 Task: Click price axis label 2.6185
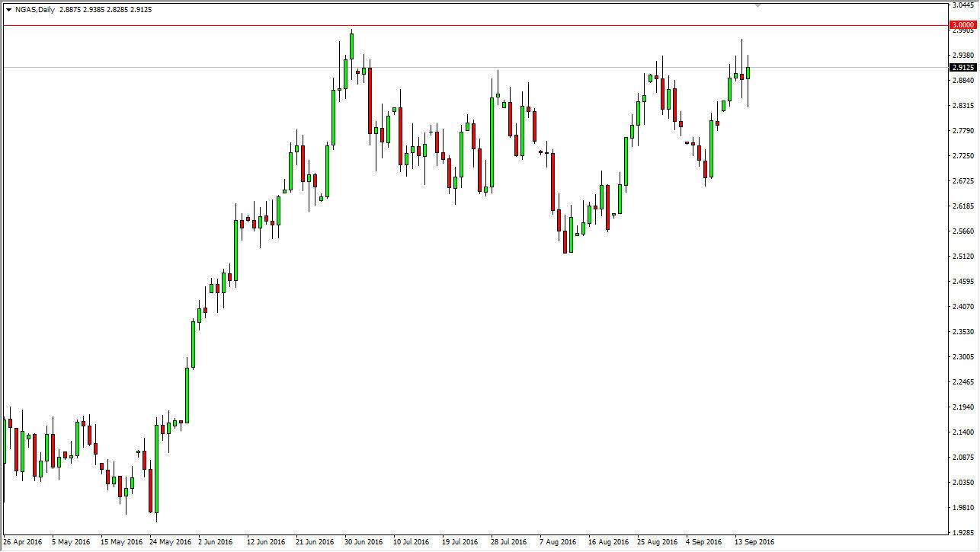(964, 206)
